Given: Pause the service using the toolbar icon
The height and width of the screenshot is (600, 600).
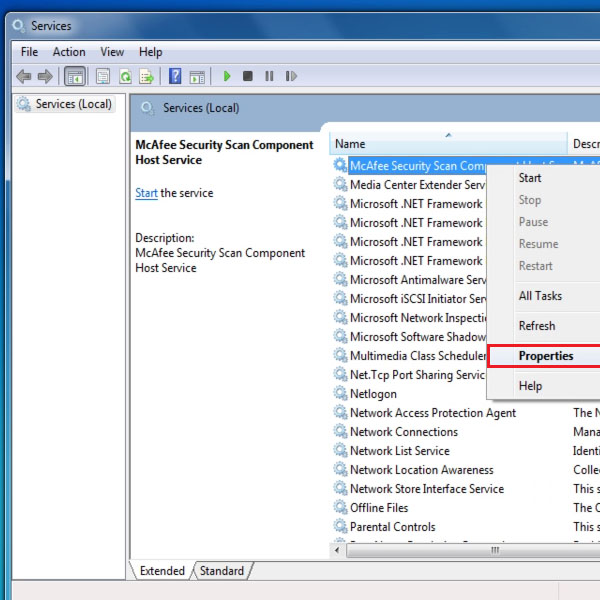Looking at the screenshot, I should pos(269,76).
